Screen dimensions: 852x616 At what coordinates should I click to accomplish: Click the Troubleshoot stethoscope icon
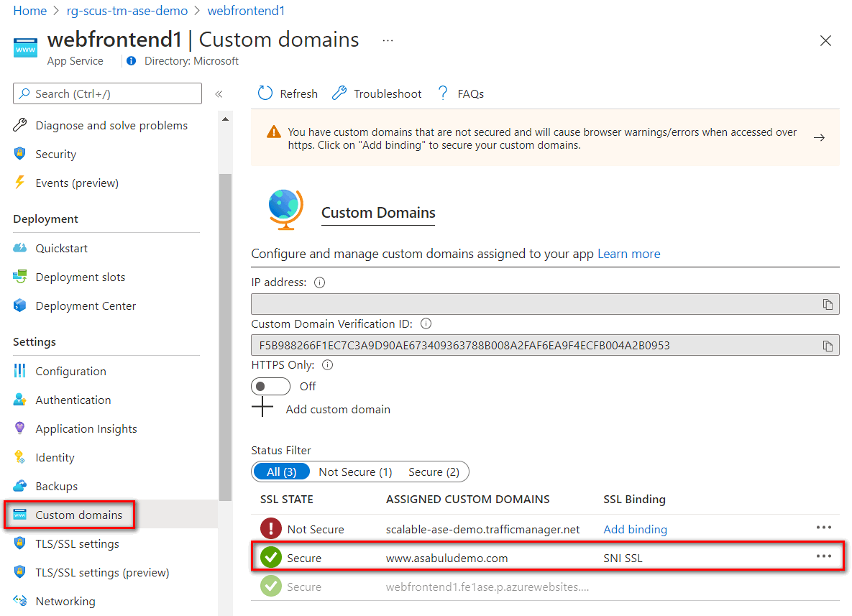[339, 93]
